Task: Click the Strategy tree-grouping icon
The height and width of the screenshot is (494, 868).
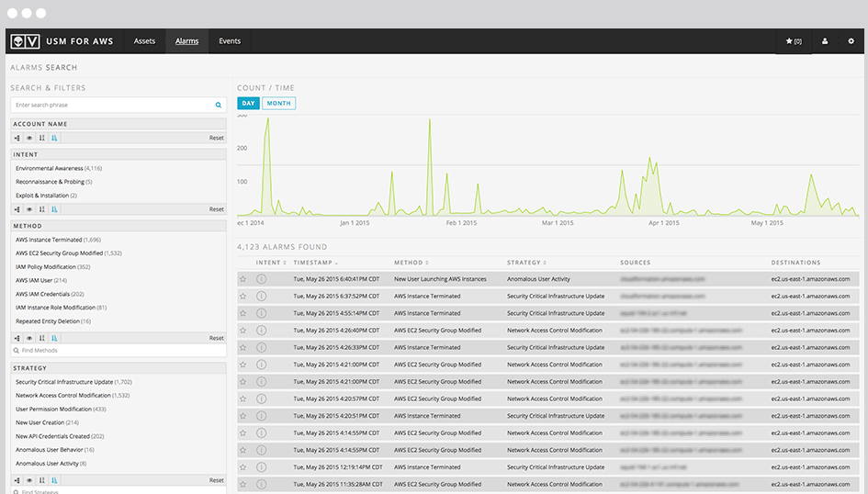Action: tap(17, 480)
